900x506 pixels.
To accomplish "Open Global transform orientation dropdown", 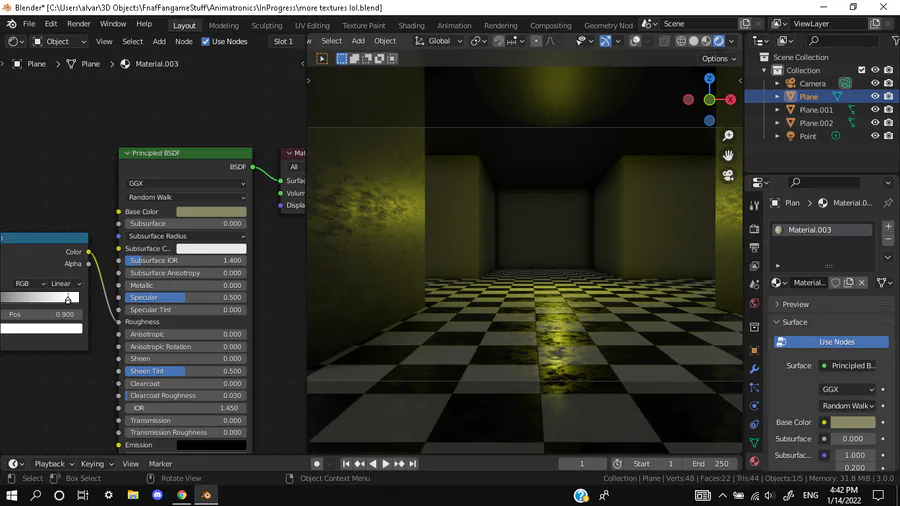I will (x=439, y=41).
